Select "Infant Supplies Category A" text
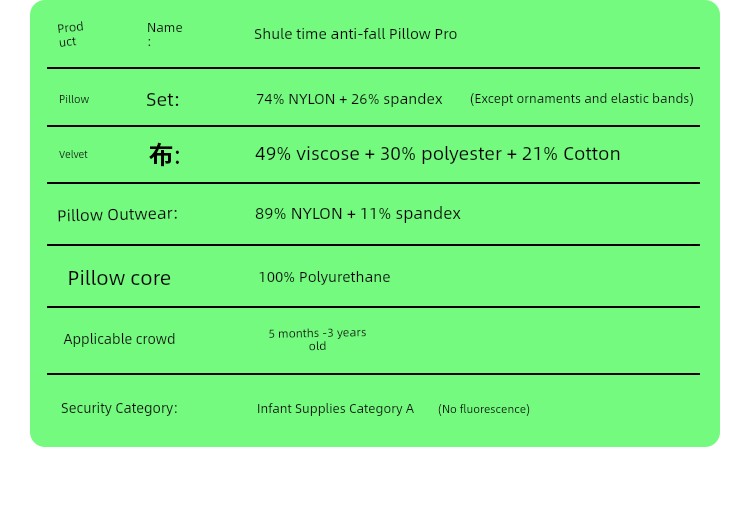This screenshot has height=522, width=750. point(335,408)
